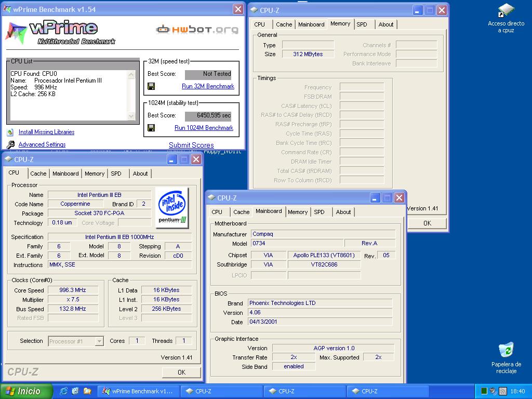Click the save icon in 32M speed test
This screenshot has width=532, height=399.
click(151, 86)
